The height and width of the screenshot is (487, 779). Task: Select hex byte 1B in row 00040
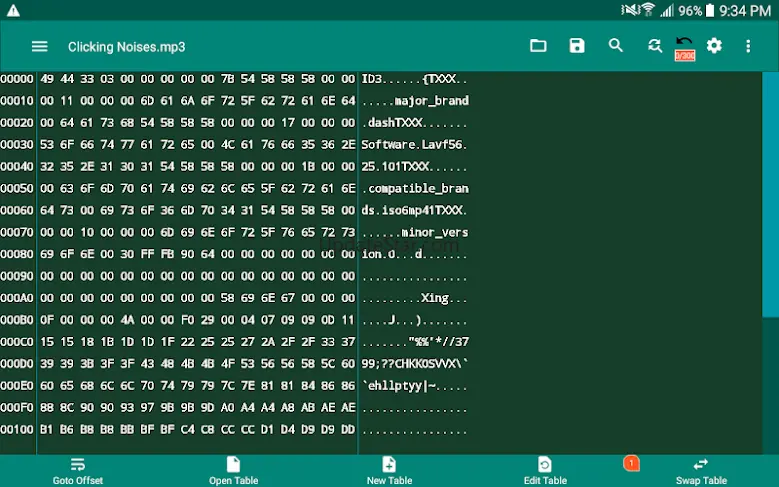308,166
